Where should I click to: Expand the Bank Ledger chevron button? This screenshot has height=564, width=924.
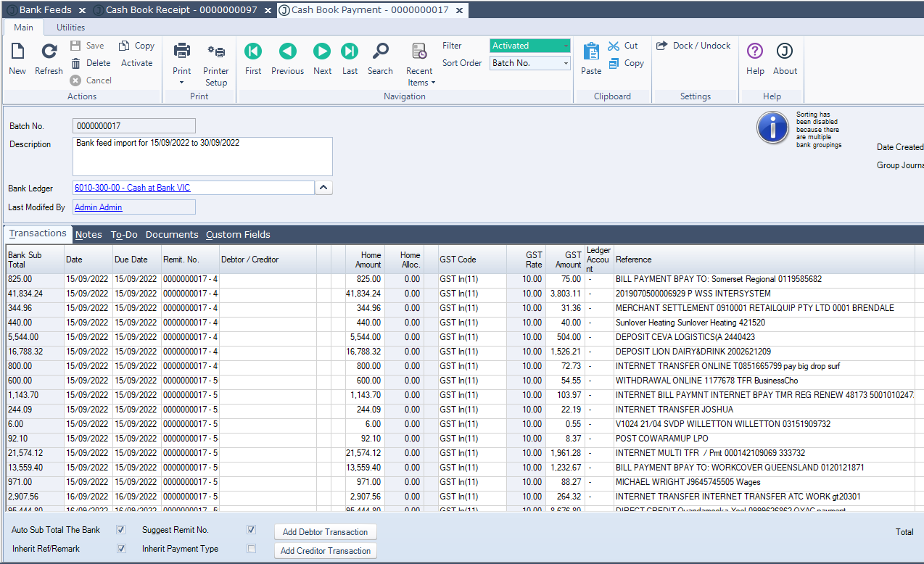point(323,188)
